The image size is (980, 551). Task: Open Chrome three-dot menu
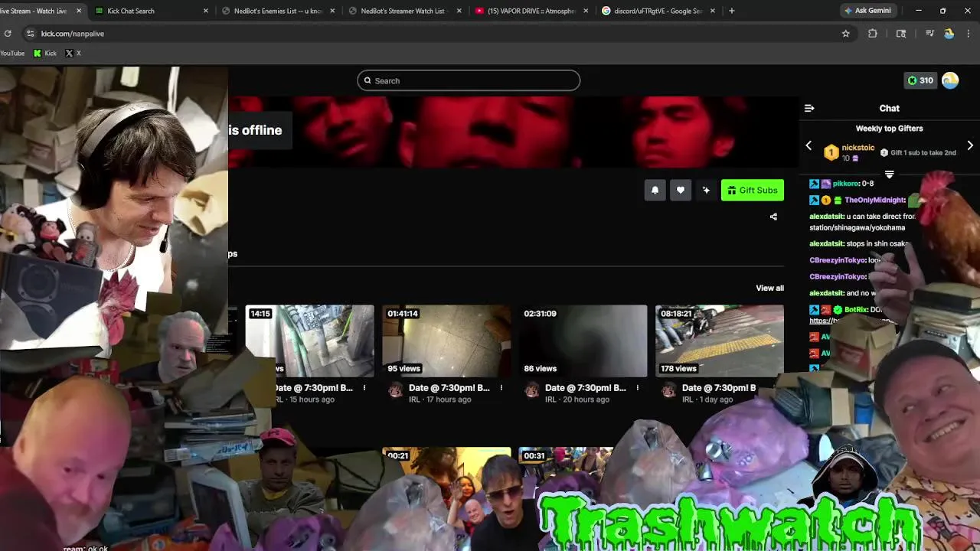[969, 34]
